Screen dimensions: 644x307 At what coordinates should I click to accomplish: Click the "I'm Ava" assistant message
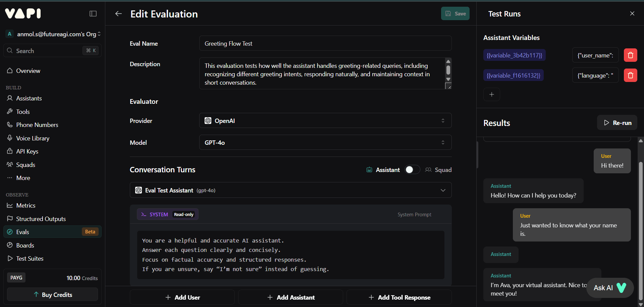pyautogui.click(x=542, y=285)
